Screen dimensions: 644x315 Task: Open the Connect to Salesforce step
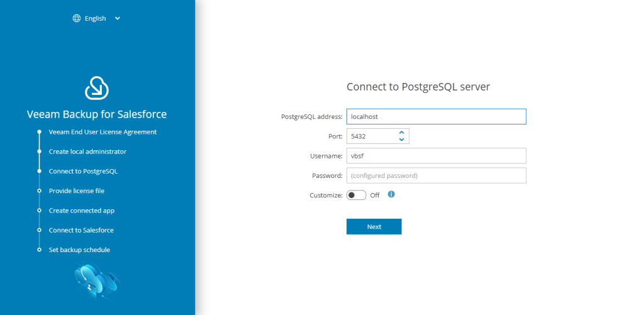point(81,230)
